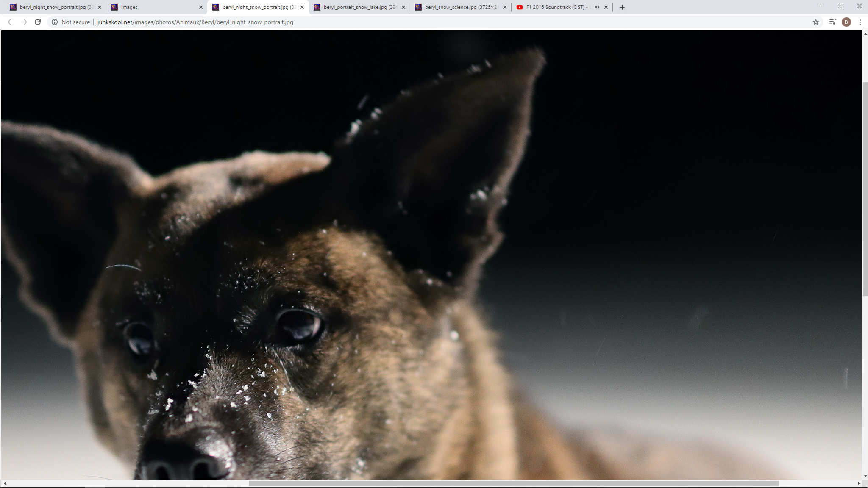Image resolution: width=868 pixels, height=488 pixels.
Task: Open a new tab with the plus button
Action: tap(622, 7)
